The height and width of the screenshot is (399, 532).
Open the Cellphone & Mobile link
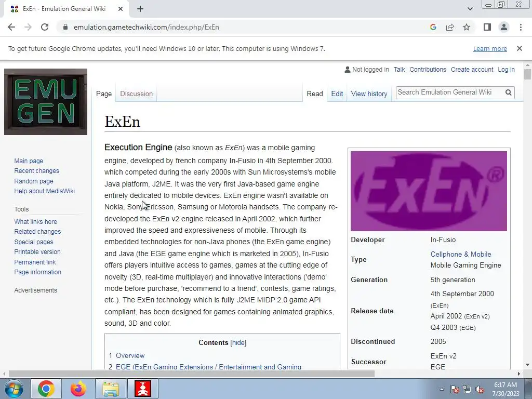coord(461,254)
